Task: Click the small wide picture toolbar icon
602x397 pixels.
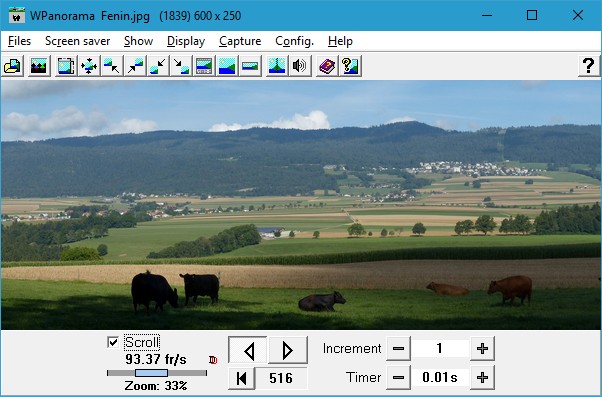Action: 250,66
